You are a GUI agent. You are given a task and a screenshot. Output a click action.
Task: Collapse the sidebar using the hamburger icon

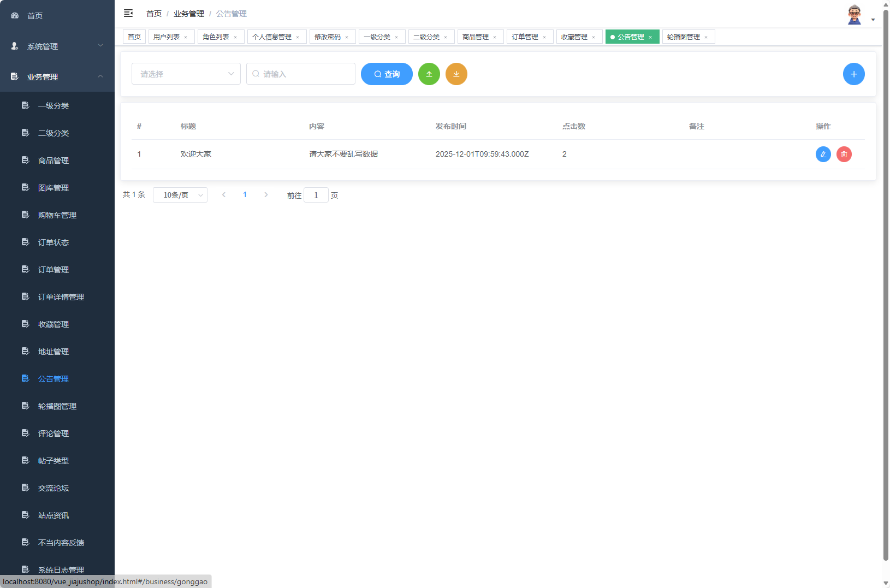(128, 13)
